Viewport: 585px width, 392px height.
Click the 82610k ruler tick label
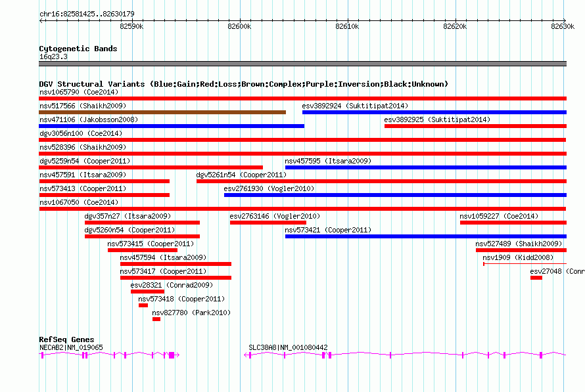347,27
